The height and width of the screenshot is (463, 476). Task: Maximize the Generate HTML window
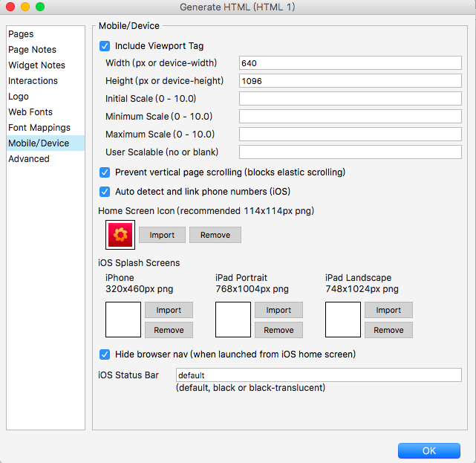pos(40,7)
